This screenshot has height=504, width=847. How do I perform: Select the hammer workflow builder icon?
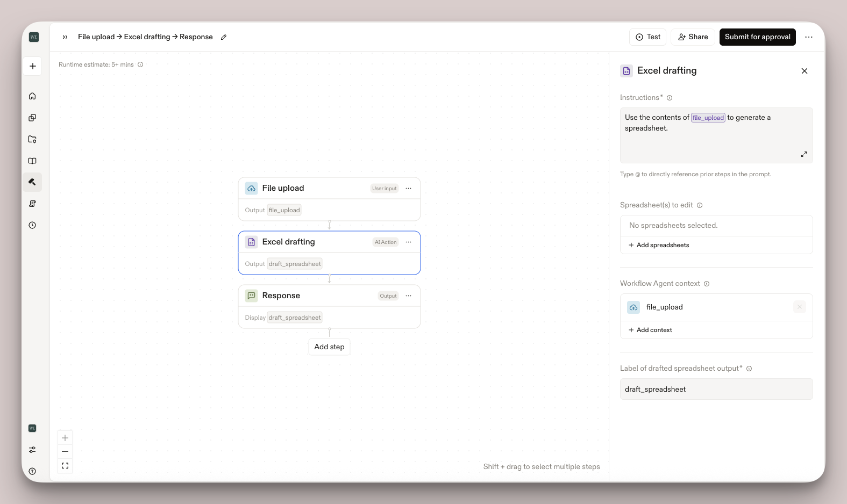point(32,182)
